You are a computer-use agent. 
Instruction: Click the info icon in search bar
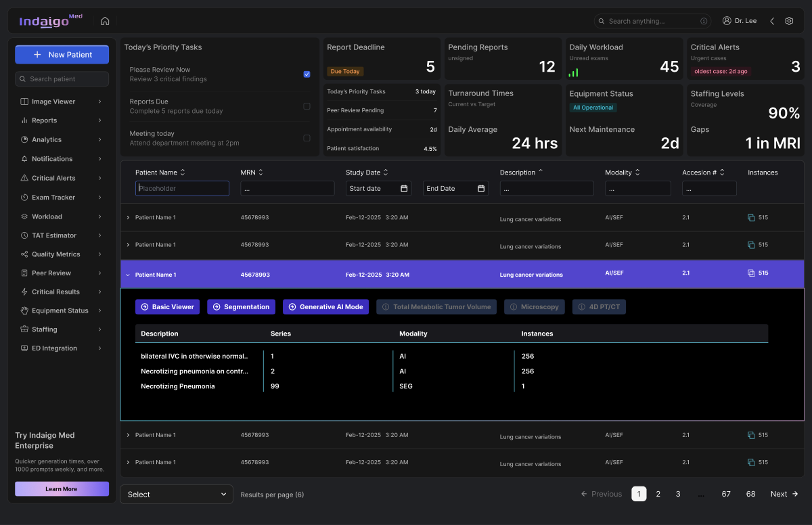pos(704,21)
